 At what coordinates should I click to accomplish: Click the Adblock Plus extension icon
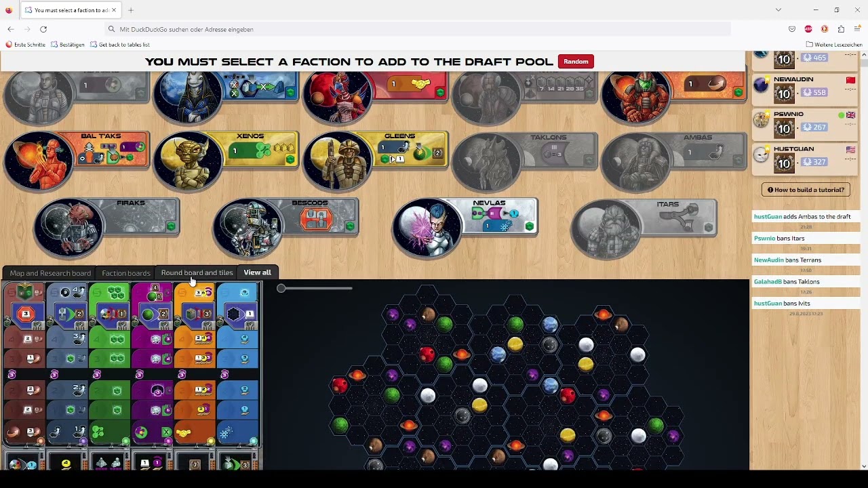click(x=808, y=29)
